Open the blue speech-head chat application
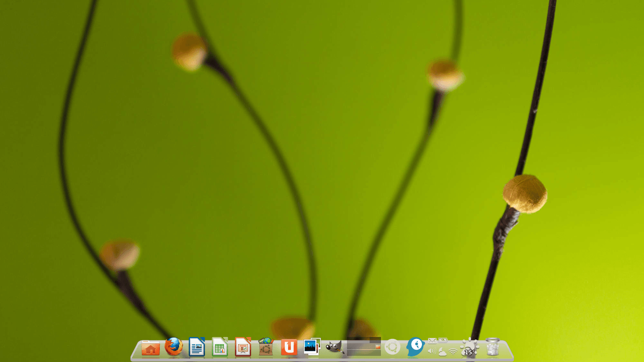This screenshot has width=644, height=362. [415, 347]
